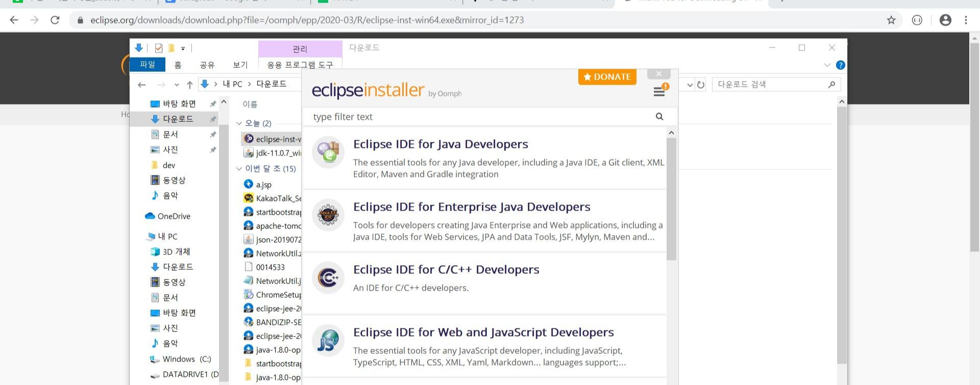Go forward in Chrome browser
This screenshot has height=385, width=980.
[x=34, y=20]
